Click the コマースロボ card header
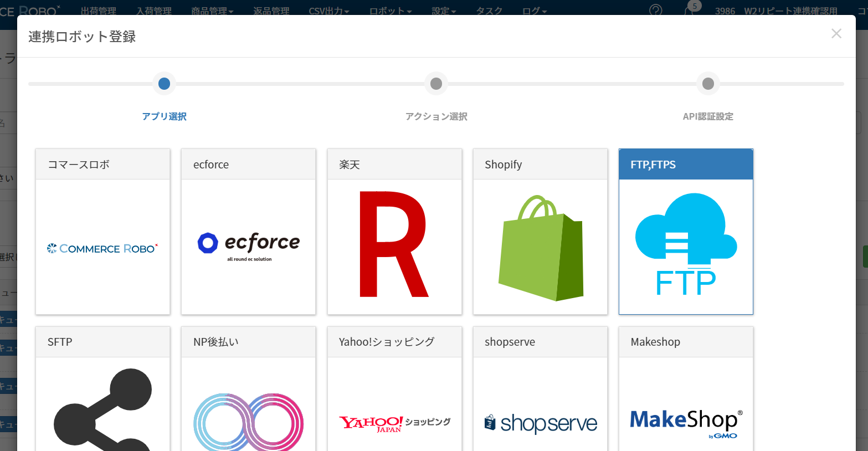Screen dimensions: 868x451 [102, 165]
